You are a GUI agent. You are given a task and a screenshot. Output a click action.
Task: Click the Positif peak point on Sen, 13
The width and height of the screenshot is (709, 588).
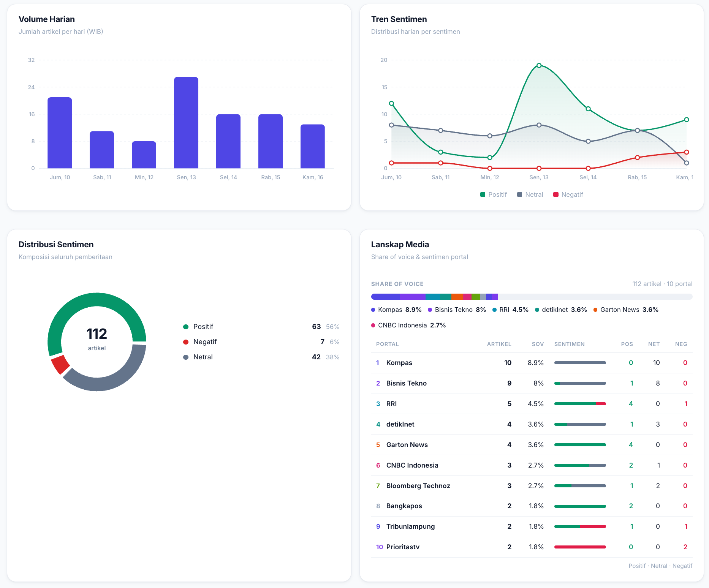coord(539,65)
